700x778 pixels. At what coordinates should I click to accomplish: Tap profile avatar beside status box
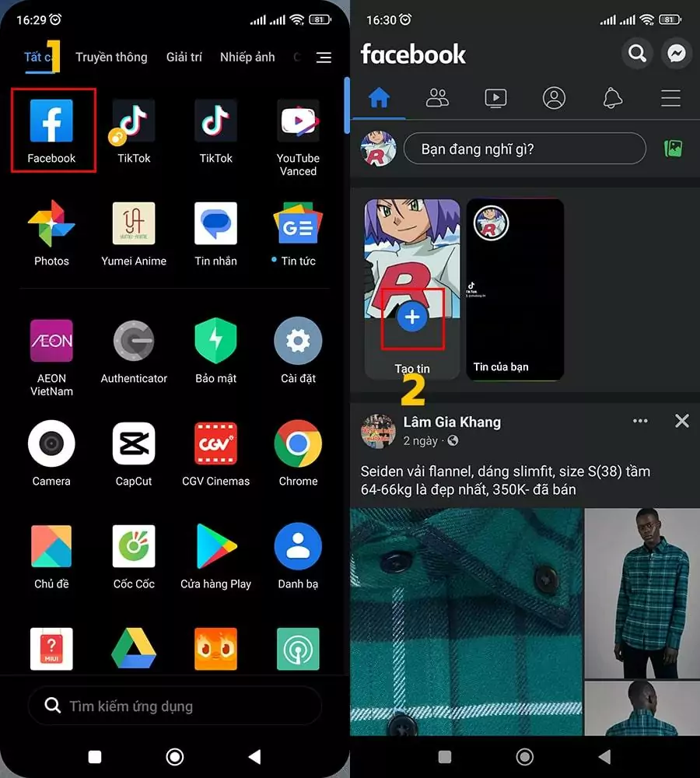point(378,149)
